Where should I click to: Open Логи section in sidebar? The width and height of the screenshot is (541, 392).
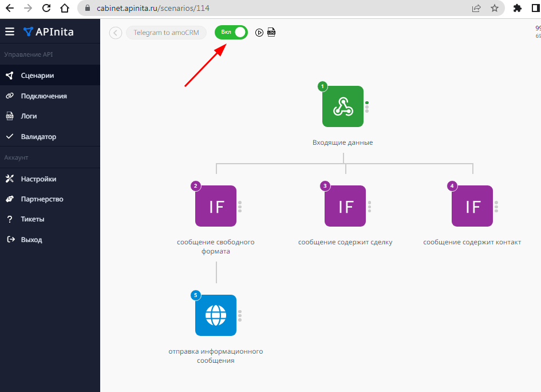pos(29,116)
